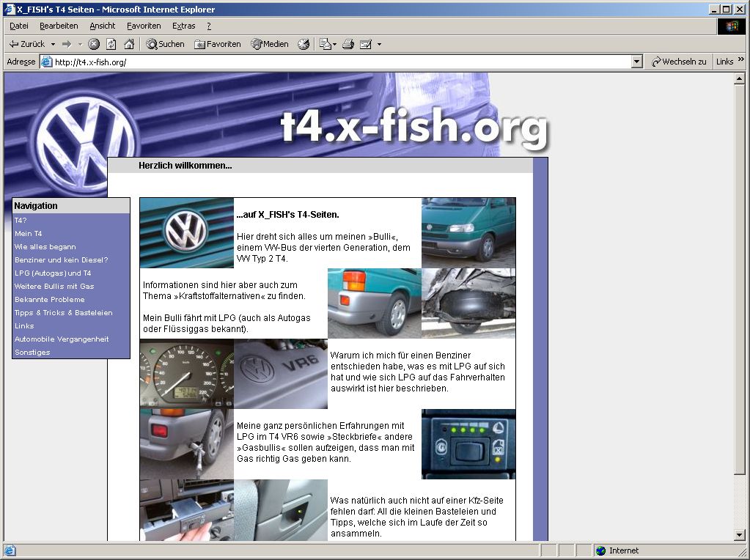Screen dimensions: 750x560
Task: Open the Favoriten toolbar pane
Action: click(217, 44)
